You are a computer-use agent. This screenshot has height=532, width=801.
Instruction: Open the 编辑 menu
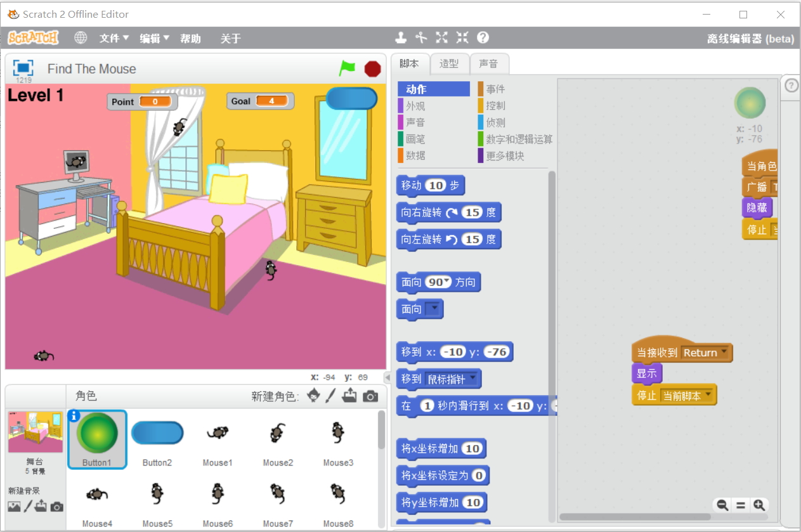tap(155, 39)
